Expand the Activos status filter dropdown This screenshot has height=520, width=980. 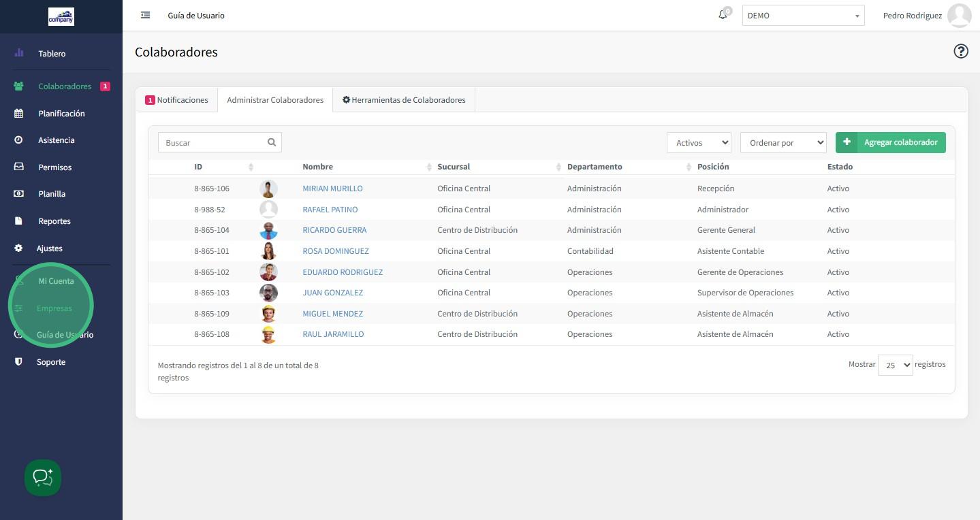pos(698,143)
